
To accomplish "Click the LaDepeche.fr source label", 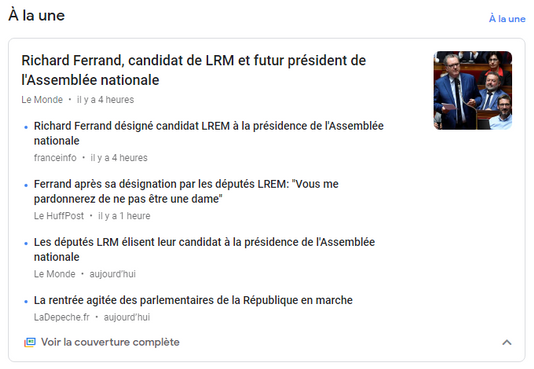I will pyautogui.click(x=61, y=317).
